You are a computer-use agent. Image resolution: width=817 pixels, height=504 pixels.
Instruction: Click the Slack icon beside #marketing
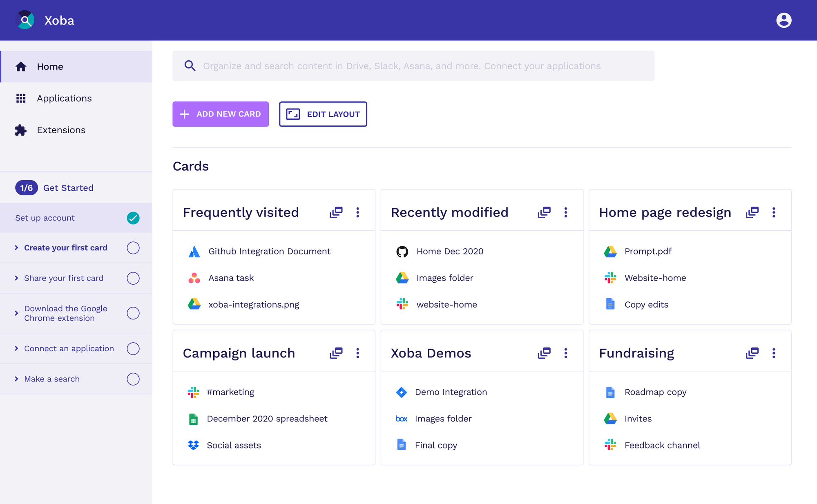[x=193, y=392]
